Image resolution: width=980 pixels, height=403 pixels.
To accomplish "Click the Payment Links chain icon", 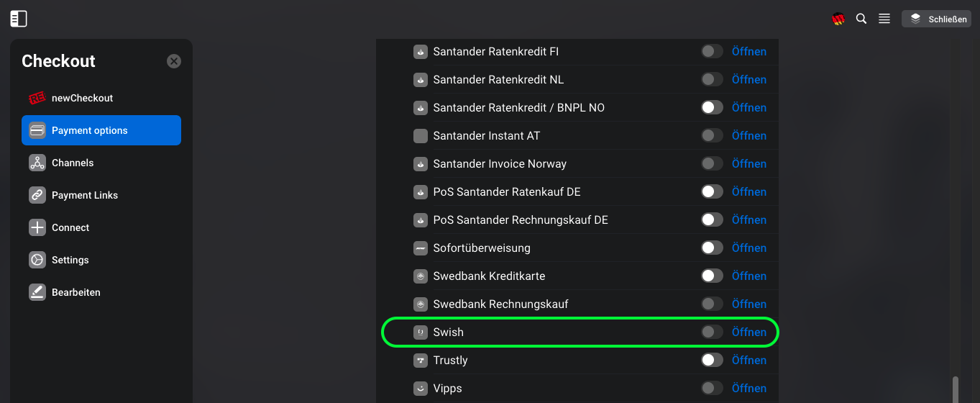I will [x=37, y=195].
